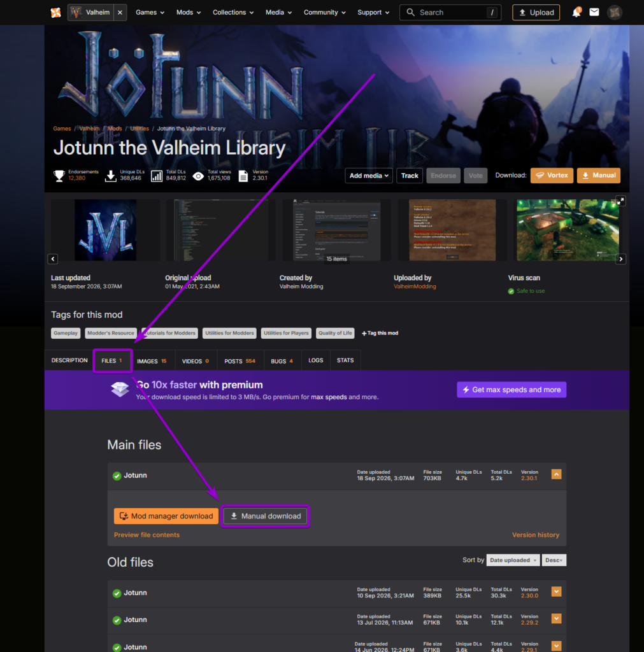Switch to the Images tab
Image resolution: width=644 pixels, height=652 pixels.
pos(152,361)
